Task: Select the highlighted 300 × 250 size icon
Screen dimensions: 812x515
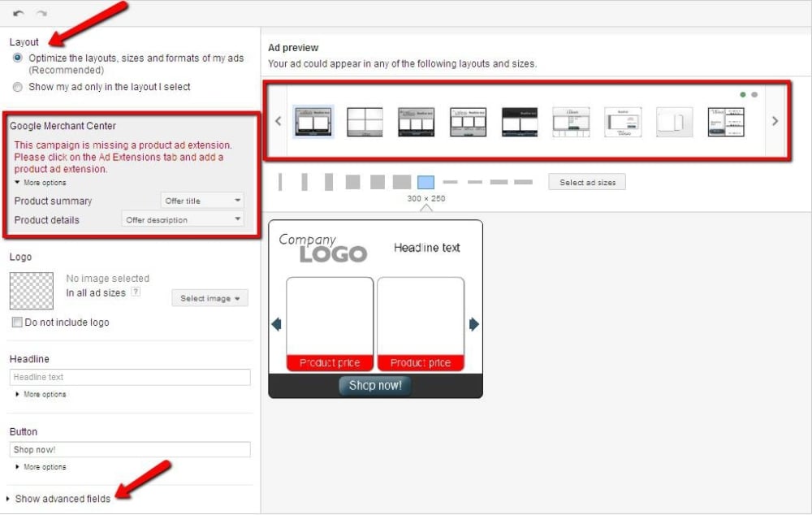Action: tap(425, 182)
